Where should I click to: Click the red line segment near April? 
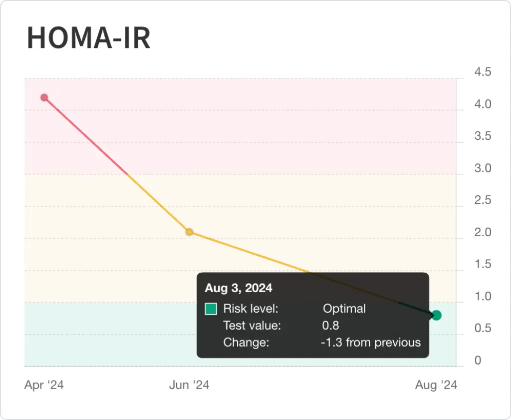85,135
